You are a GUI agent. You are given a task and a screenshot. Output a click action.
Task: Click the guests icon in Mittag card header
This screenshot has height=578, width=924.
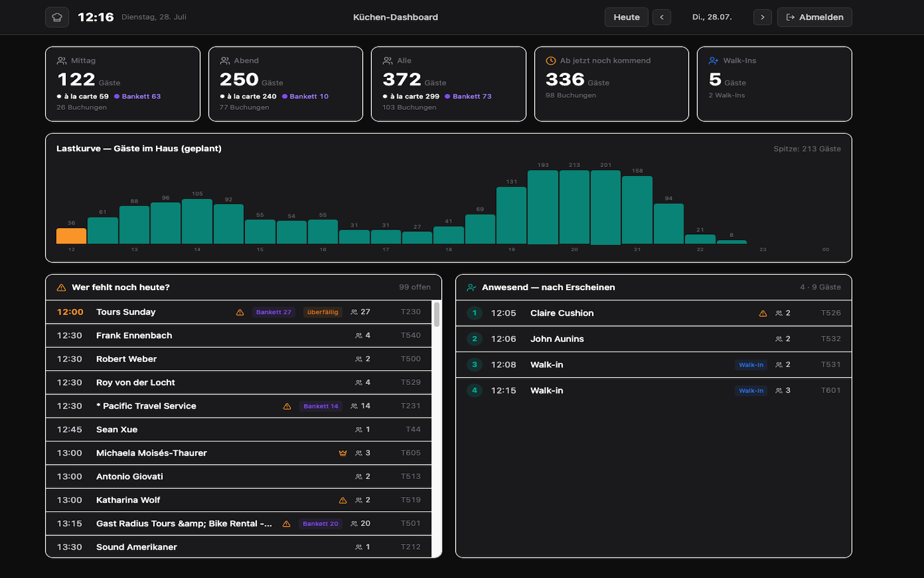tap(62, 61)
